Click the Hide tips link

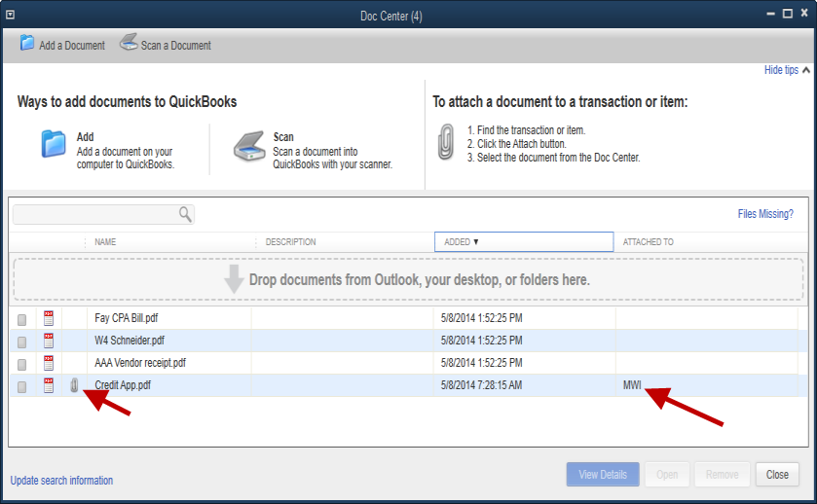coord(781,70)
